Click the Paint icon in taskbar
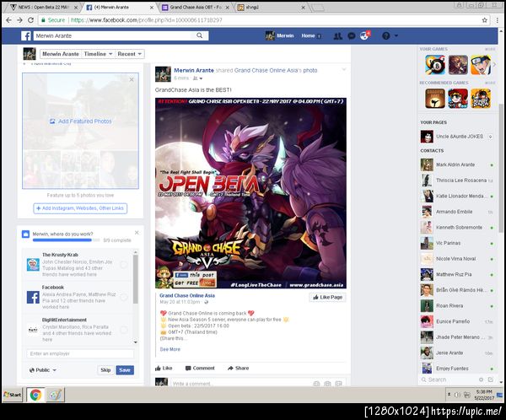The image size is (506, 420). (55, 395)
